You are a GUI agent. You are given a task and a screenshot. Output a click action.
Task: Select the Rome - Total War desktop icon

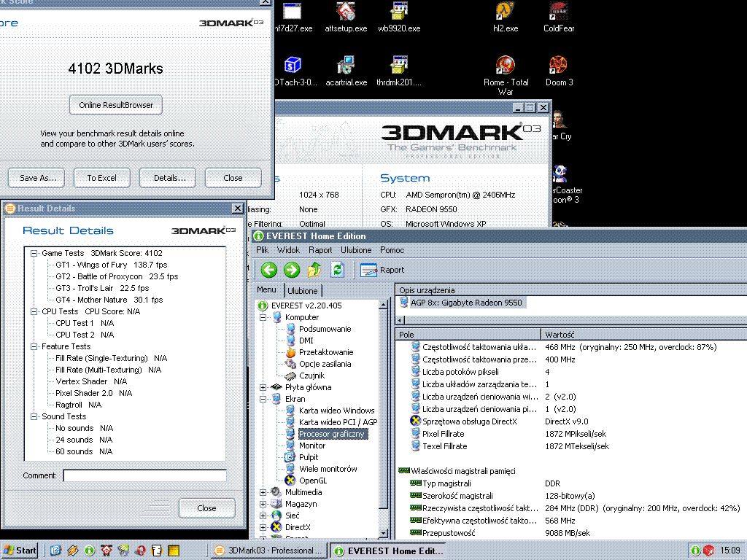pyautogui.click(x=506, y=75)
